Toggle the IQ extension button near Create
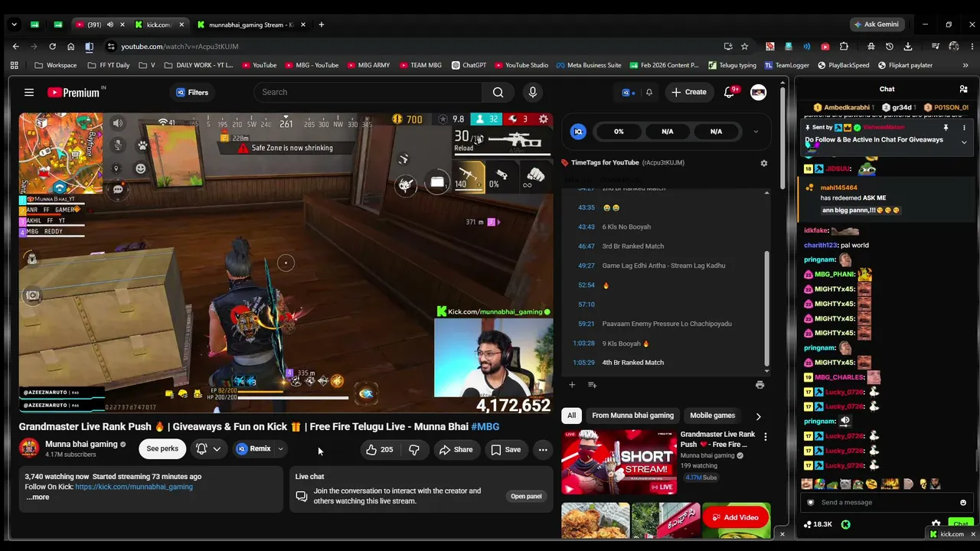The image size is (980, 551). pos(628,93)
